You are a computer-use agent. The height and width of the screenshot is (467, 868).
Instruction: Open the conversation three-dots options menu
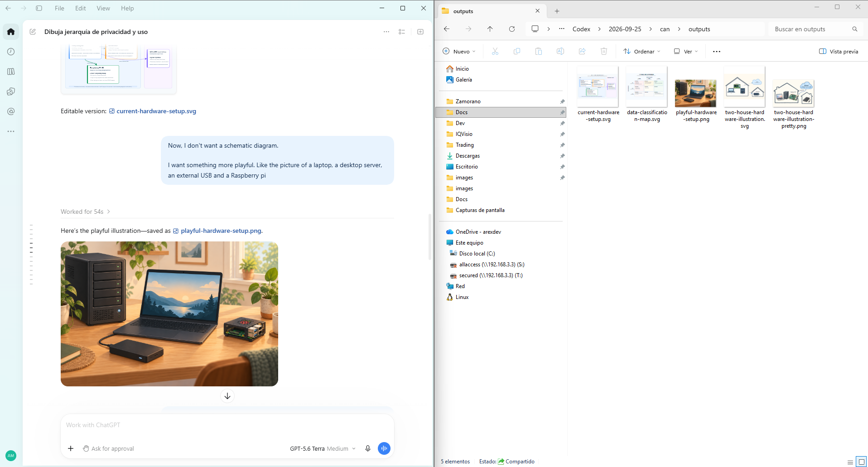tap(386, 32)
